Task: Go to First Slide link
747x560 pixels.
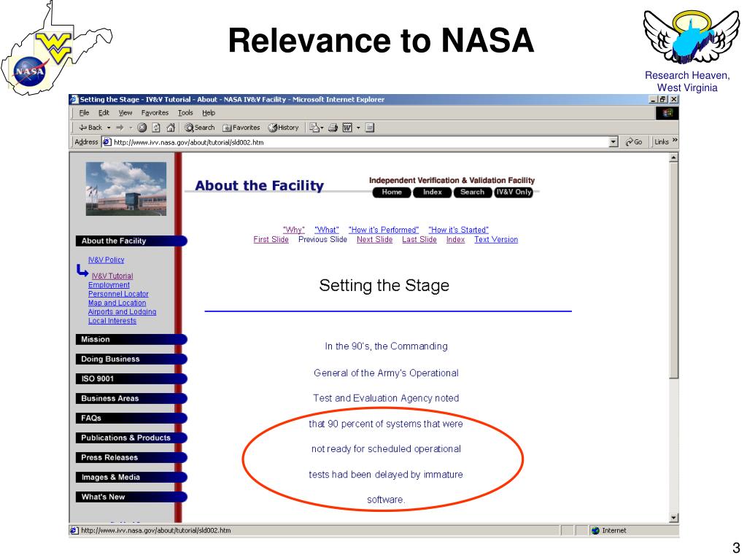Action: (271, 239)
